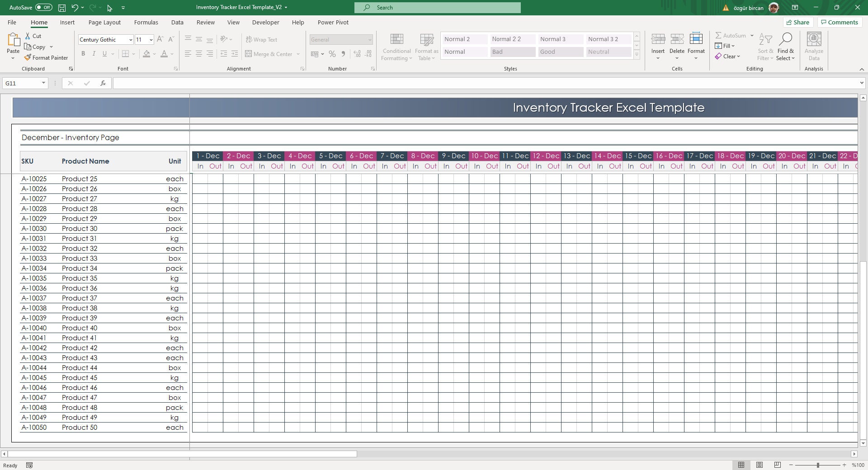Image resolution: width=868 pixels, height=470 pixels.
Task: Open the font size dropdown
Action: coord(150,39)
